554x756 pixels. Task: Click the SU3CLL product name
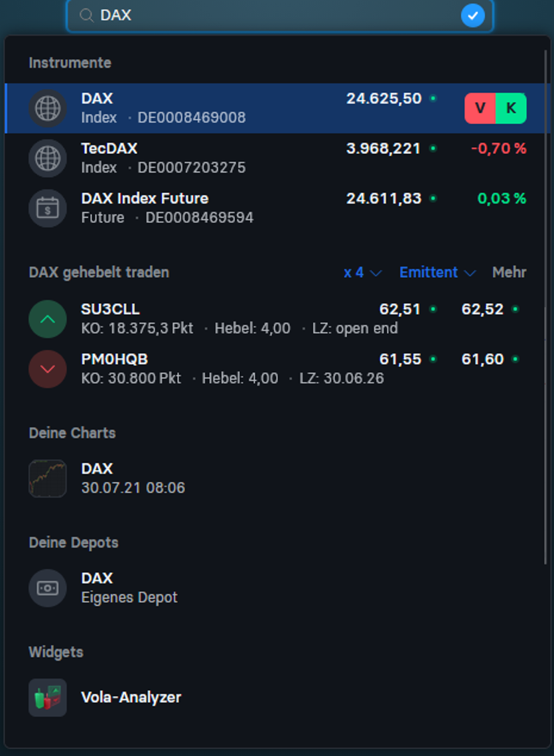click(x=111, y=309)
